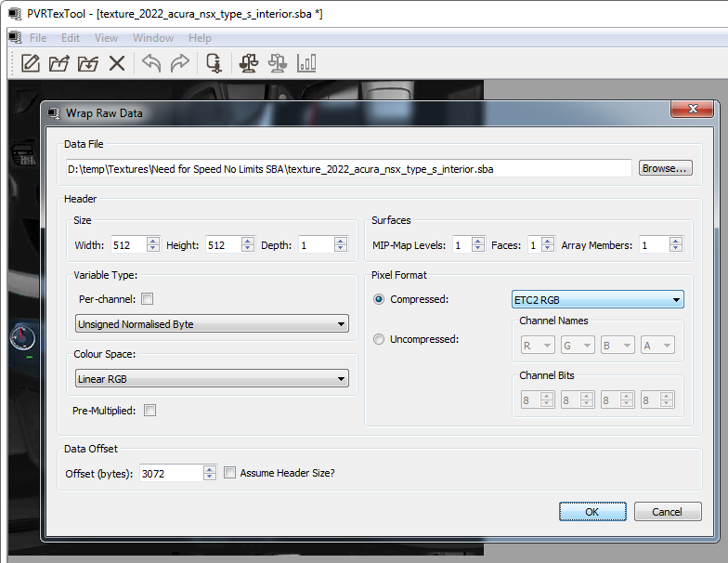Viewport: 728px width, 563px height.
Task: Open the File menu
Action: (x=38, y=38)
